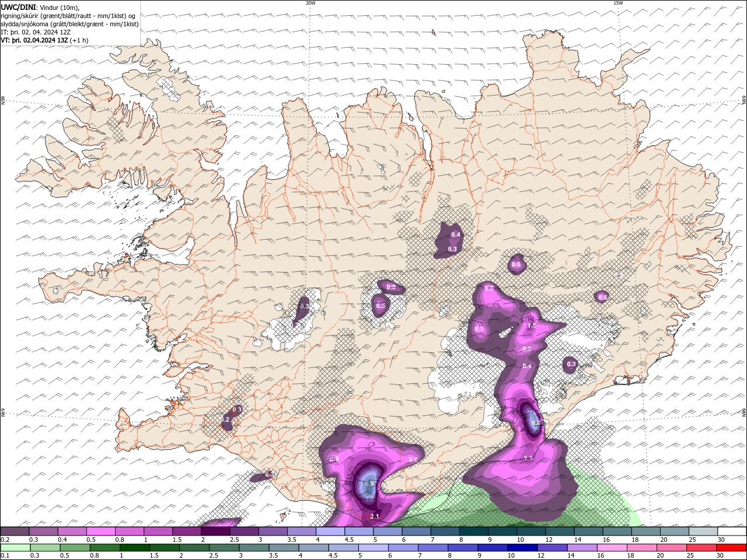
Task: Click the 6.9 precipitation value on the map
Action: 369,484
